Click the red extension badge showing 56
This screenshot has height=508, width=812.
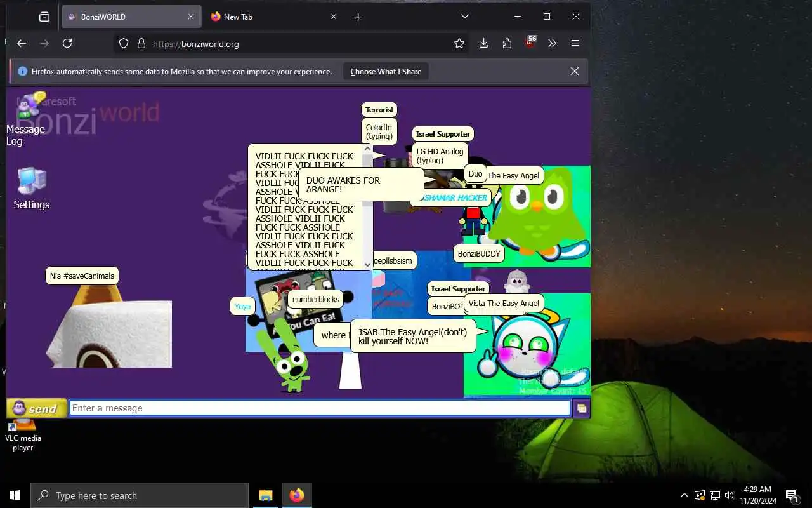[530, 42]
